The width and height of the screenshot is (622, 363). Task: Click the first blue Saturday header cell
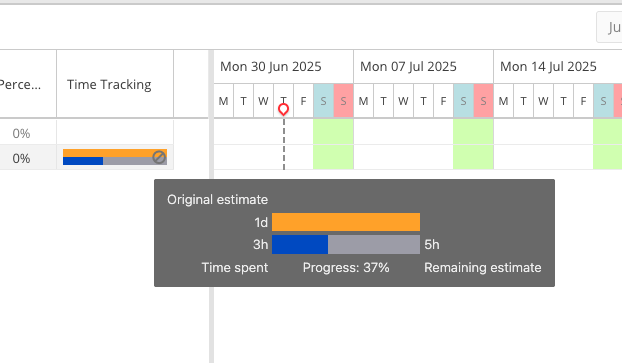click(x=323, y=101)
